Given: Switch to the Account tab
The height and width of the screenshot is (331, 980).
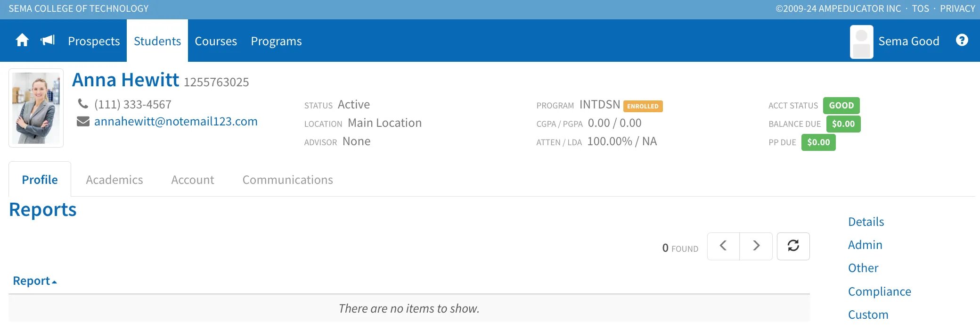Looking at the screenshot, I should pos(193,180).
